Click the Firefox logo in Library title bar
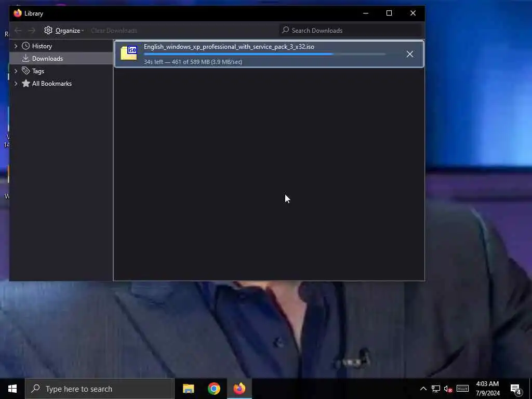The height and width of the screenshot is (399, 532). coord(18,13)
